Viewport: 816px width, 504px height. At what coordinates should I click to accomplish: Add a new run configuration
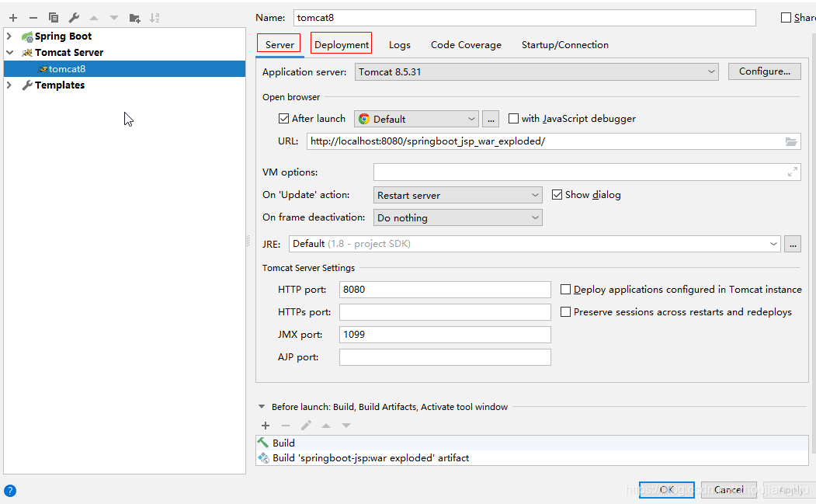[12, 16]
